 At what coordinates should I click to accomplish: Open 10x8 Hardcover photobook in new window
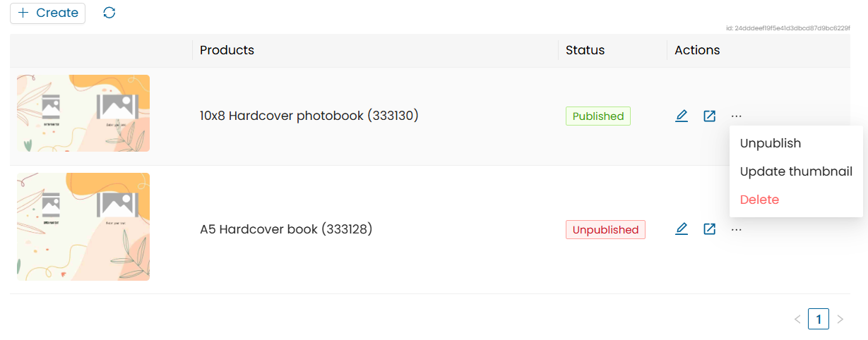(x=709, y=116)
